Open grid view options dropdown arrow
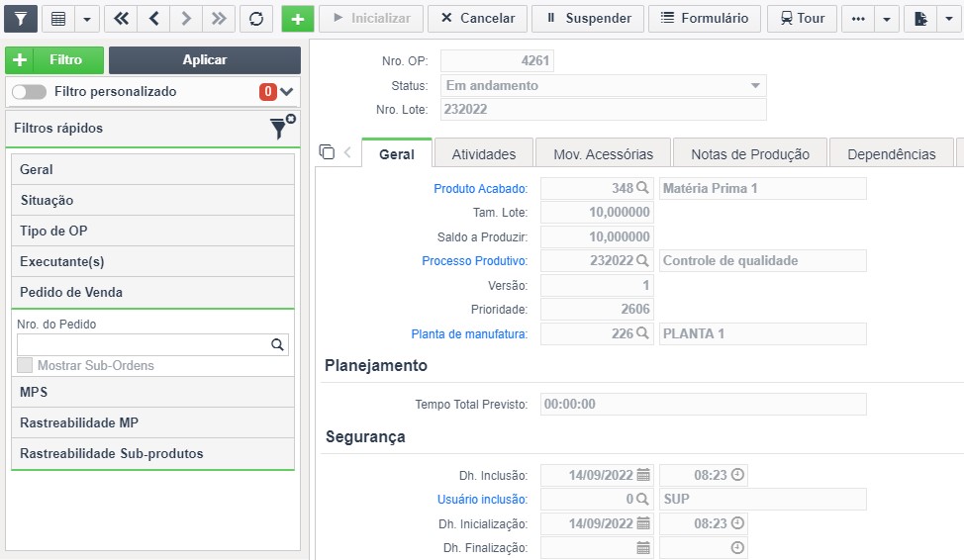Screen dimensions: 964x560 [87, 19]
